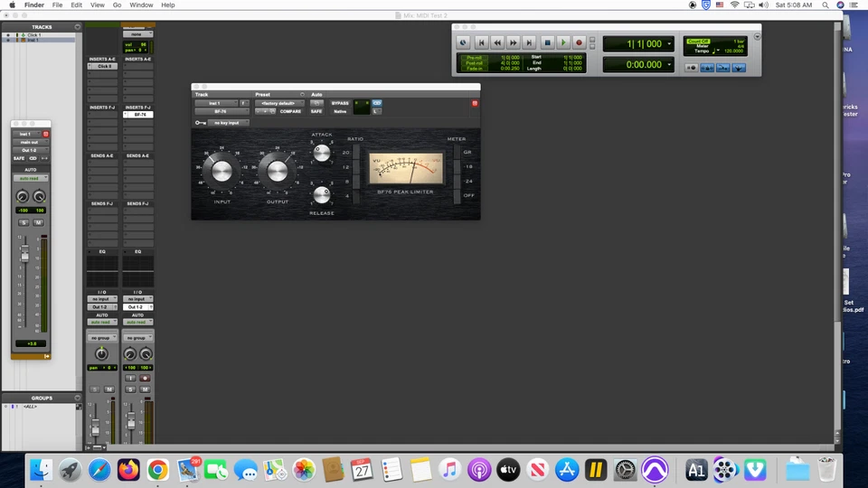This screenshot has width=868, height=488.
Task: Click the Stop transport button
Action: [x=548, y=42]
